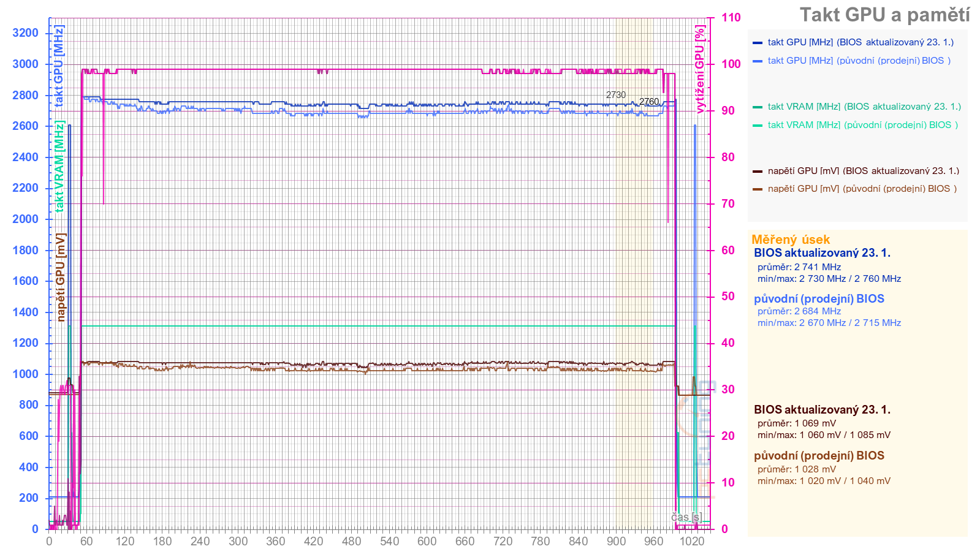980x549 pixels.
Task: Click right axis tick value 110
Action: (x=731, y=18)
